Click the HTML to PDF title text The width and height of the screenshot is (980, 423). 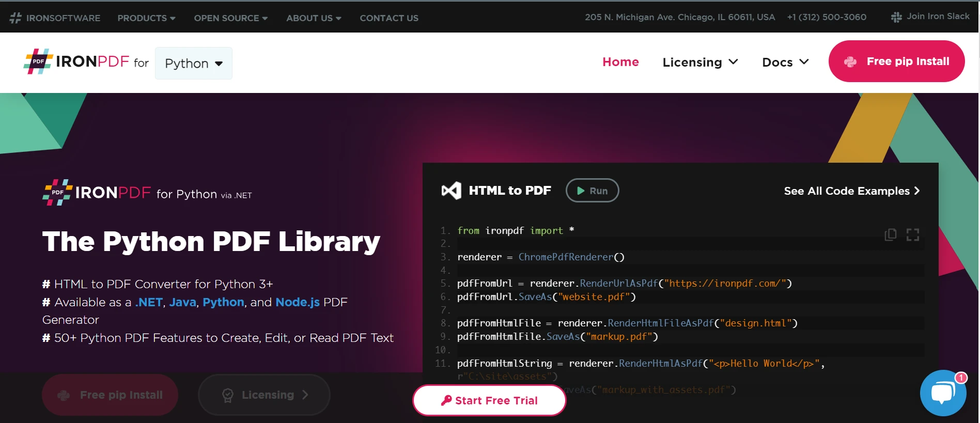point(510,191)
